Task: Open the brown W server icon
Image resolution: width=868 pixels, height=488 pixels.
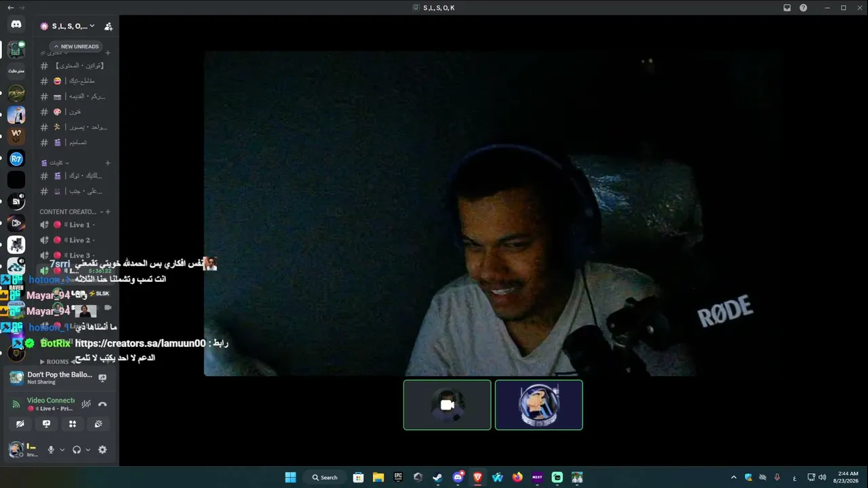Action: click(16, 136)
